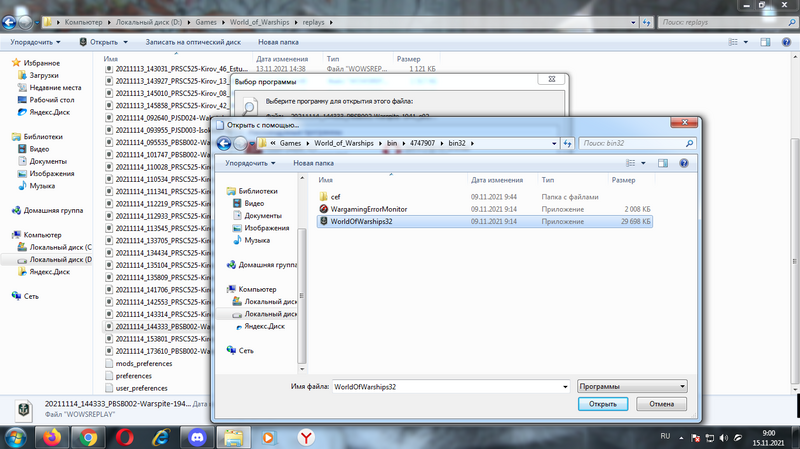Click the Отмена button in dialog
Image resolution: width=800 pixels, height=449 pixels.
pos(661,404)
